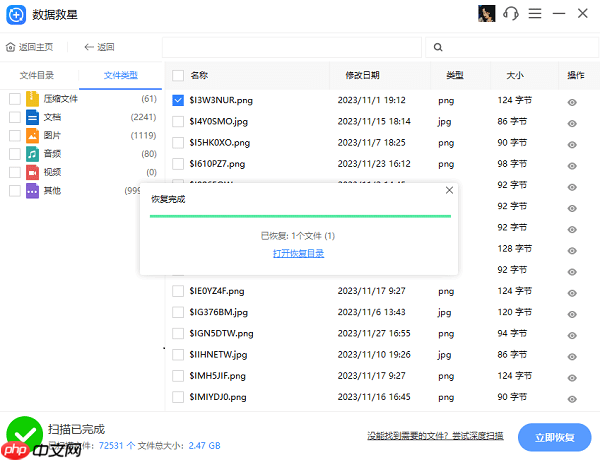Minimize the 数据救星 window

pos(559,14)
